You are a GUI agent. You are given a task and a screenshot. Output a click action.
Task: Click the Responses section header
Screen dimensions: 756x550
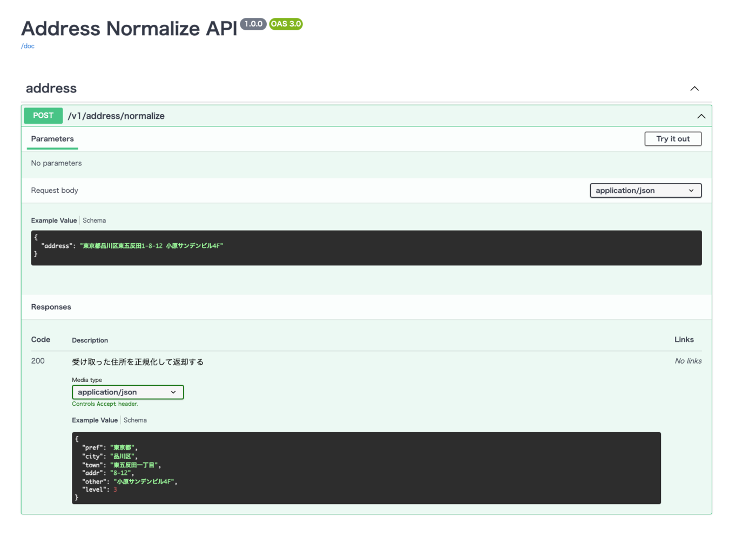pos(51,307)
